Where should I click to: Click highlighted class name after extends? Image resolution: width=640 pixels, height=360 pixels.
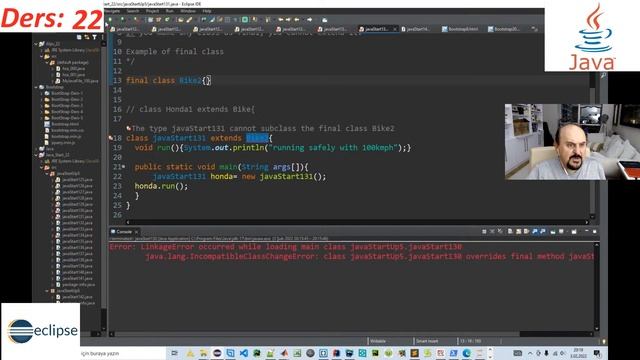257,138
